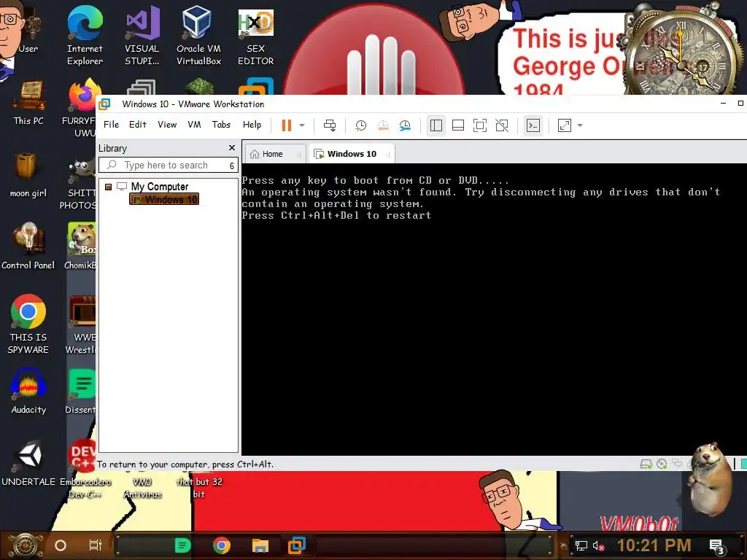The width and height of the screenshot is (747, 560).
Task: Select the Windows 10 tab
Action: click(351, 154)
